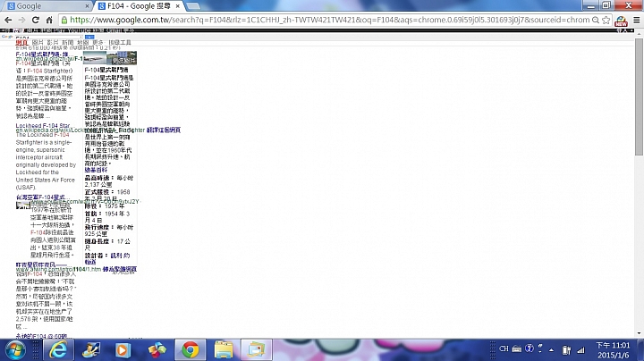Open the Chrome hamburger menu
644x361 pixels.
click(637, 20)
